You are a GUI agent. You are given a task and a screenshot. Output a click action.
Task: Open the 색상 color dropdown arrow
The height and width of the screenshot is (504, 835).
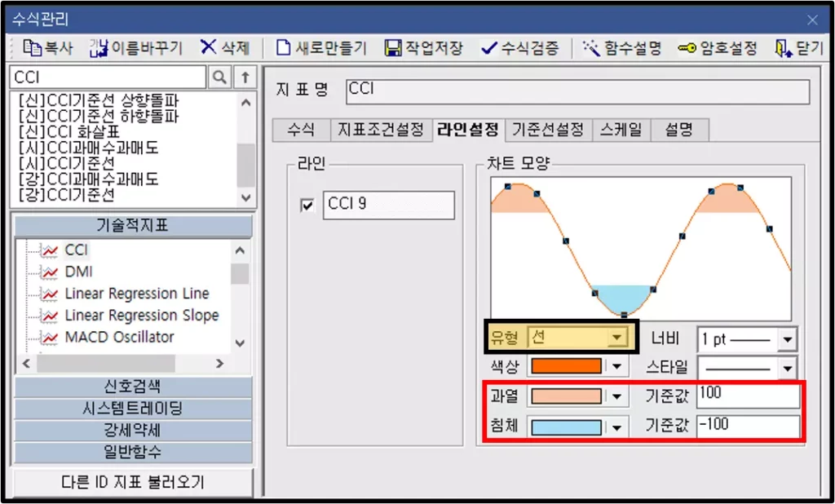pos(616,366)
